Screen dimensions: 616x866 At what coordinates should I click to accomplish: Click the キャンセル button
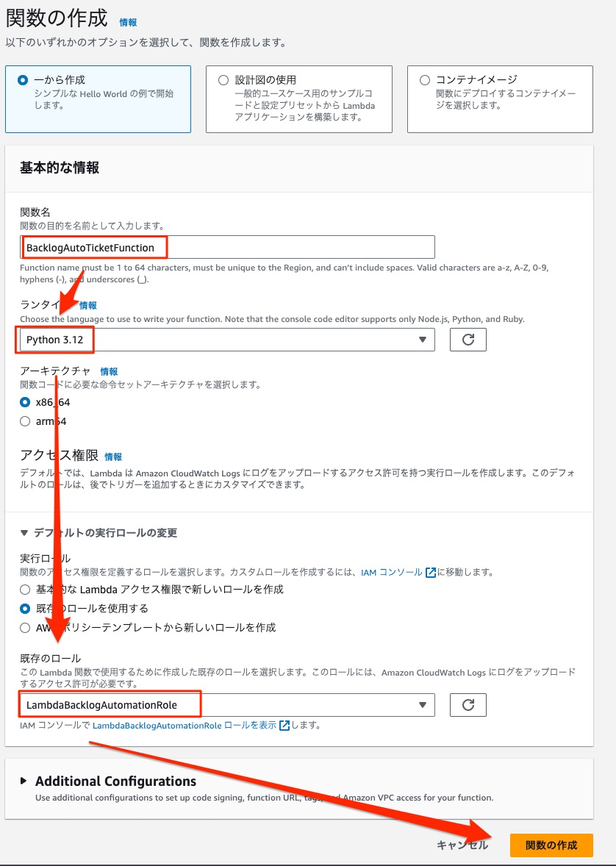point(462,845)
